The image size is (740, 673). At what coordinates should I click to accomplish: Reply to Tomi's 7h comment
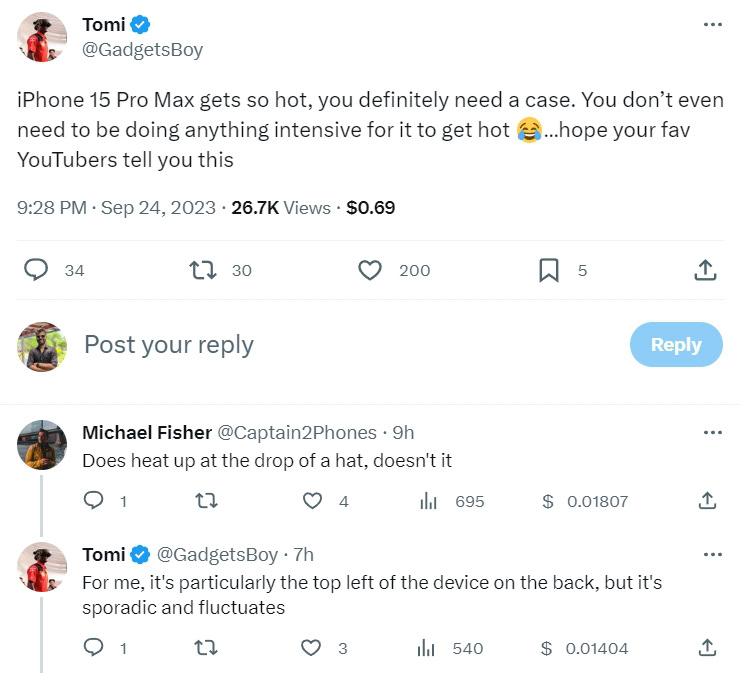(94, 648)
